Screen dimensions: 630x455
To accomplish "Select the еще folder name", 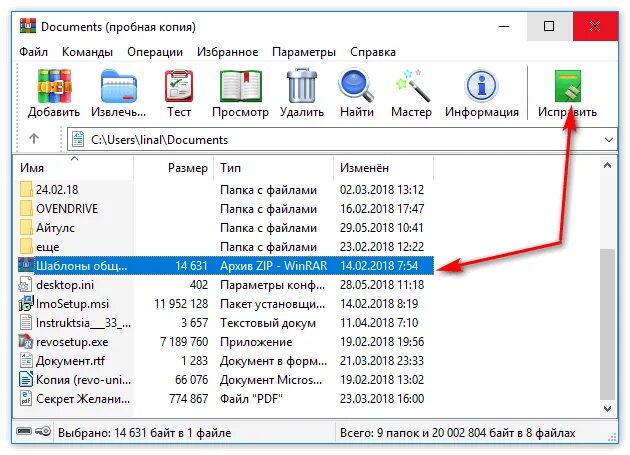I will (47, 247).
